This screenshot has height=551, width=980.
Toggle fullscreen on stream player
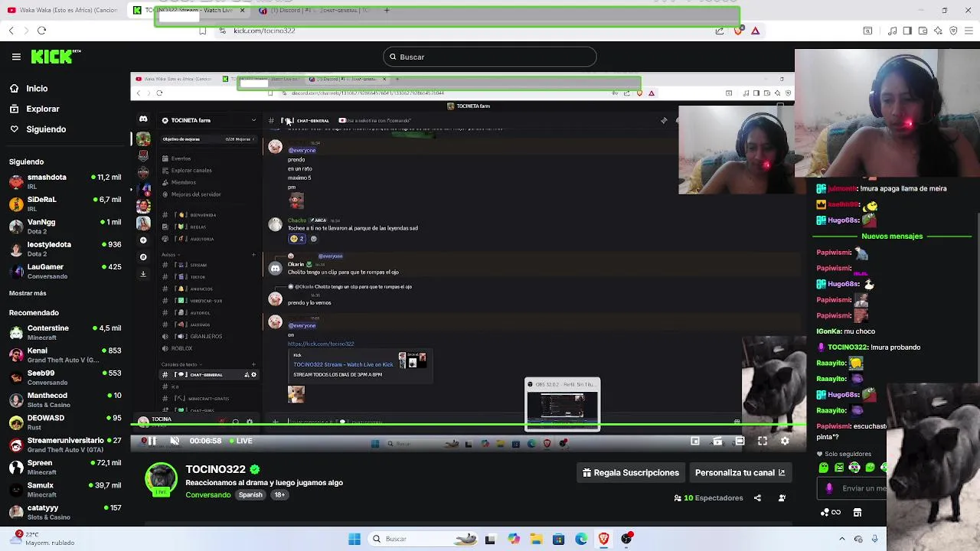(763, 441)
